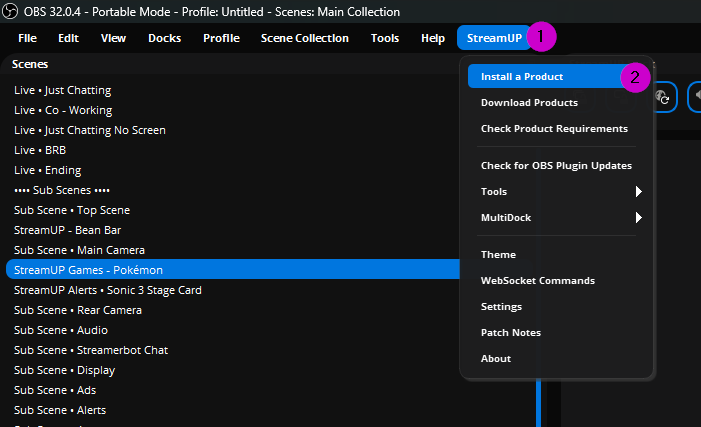Image resolution: width=701 pixels, height=427 pixels.
Task: Open WebSocket Commands entry
Action: coord(537,281)
